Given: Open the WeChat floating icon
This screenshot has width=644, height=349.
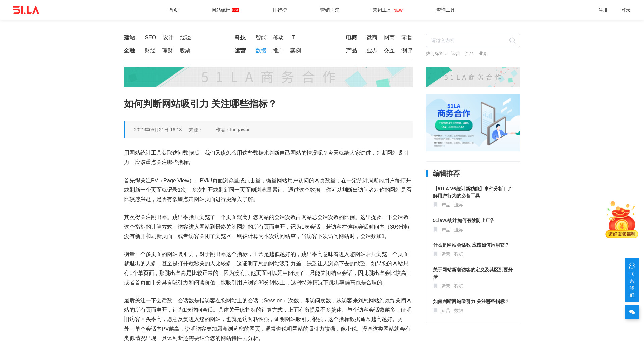Looking at the screenshot, I should [x=632, y=312].
